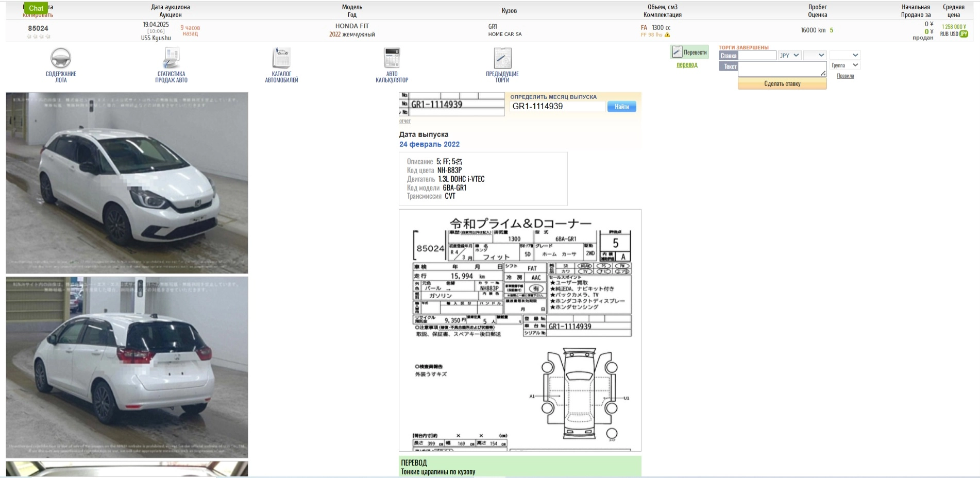Open the empty dropdown above Группа
980x478 pixels.
click(x=844, y=55)
